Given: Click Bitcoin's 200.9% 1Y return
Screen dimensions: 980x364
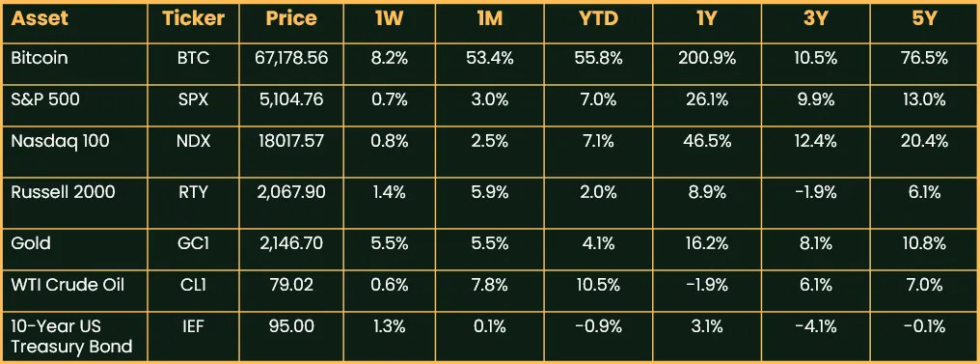Looking at the screenshot, I should [707, 59].
